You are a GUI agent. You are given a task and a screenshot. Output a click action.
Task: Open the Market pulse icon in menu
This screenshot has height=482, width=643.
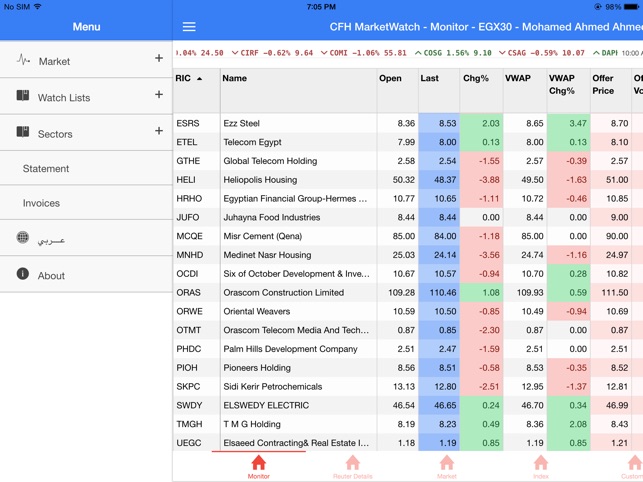click(23, 60)
